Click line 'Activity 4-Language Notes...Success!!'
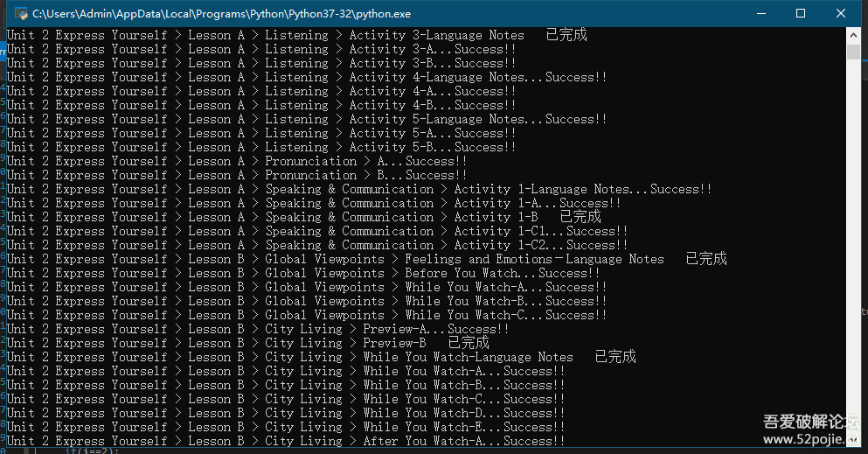The image size is (868, 454). click(x=307, y=77)
